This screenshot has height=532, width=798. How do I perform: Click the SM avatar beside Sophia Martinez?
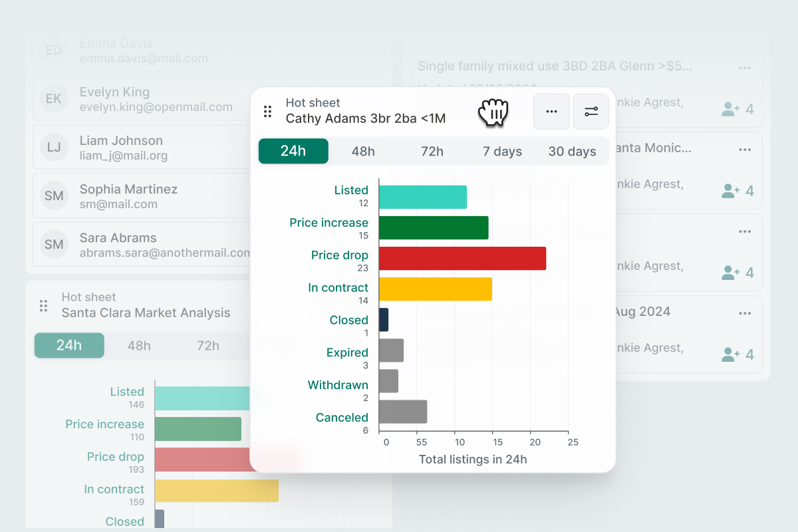54,196
